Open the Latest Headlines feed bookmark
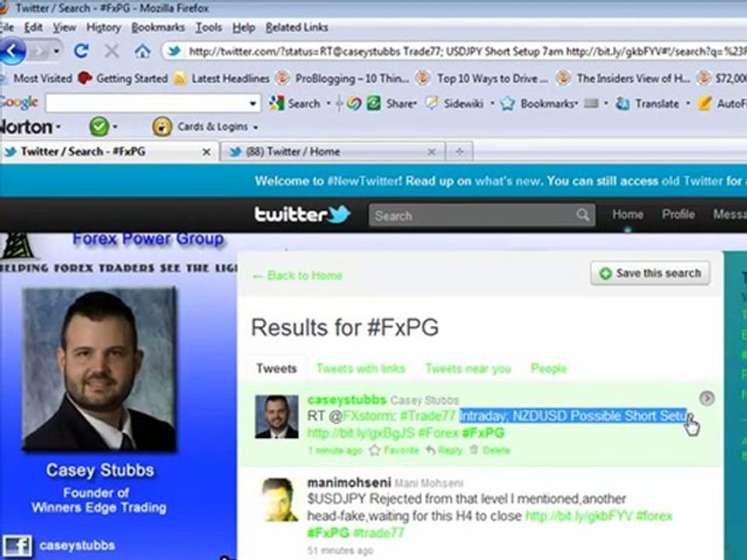The width and height of the screenshot is (747, 560). [222, 78]
